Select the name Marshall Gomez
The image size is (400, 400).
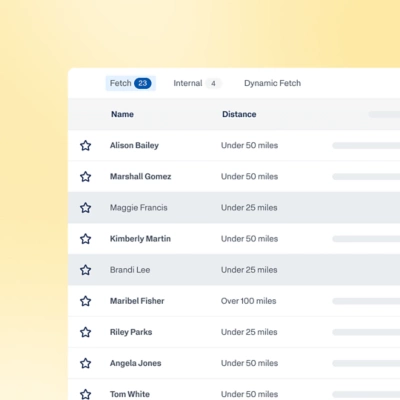(x=141, y=176)
